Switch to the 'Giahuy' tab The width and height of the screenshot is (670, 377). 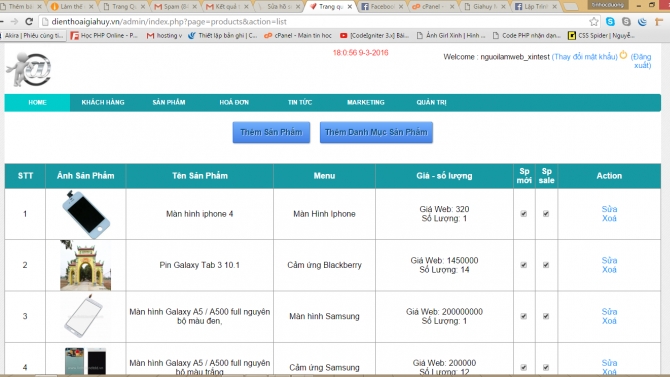(485, 6)
